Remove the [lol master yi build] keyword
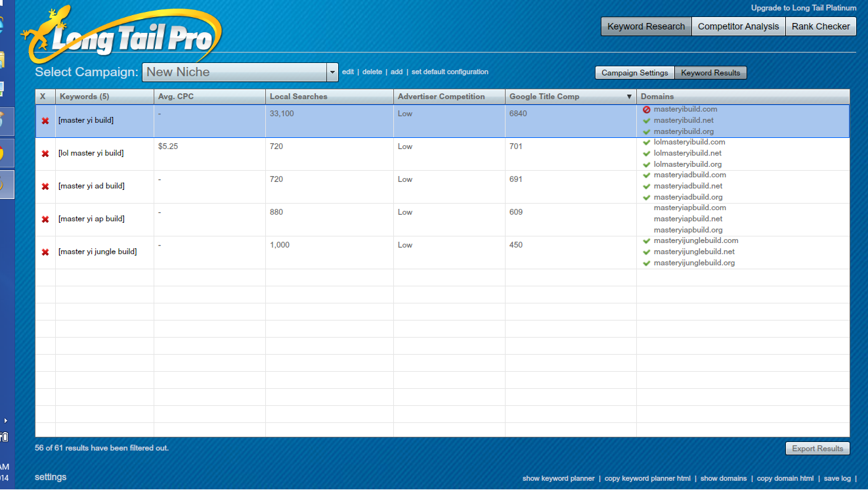 click(x=45, y=154)
